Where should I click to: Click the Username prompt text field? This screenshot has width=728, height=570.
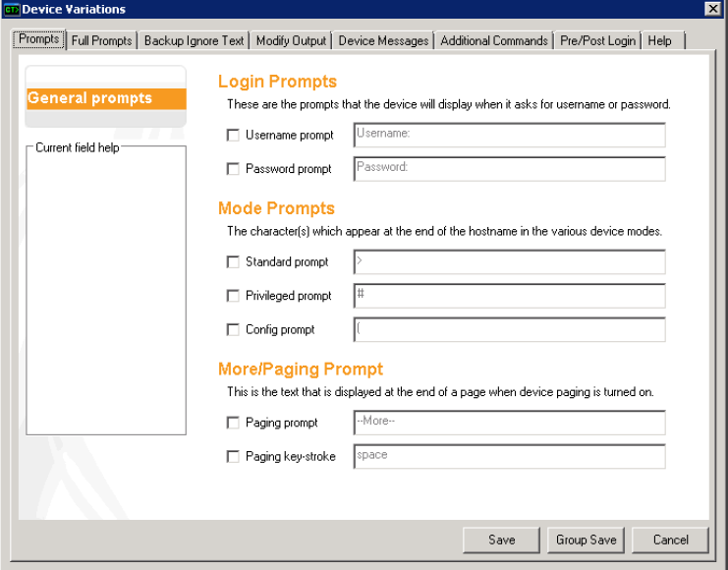point(509,136)
